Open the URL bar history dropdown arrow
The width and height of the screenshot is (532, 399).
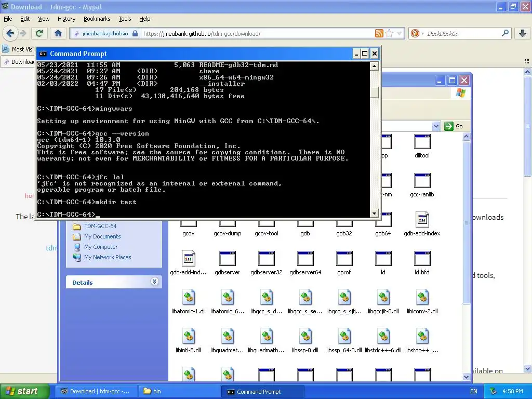400,33
